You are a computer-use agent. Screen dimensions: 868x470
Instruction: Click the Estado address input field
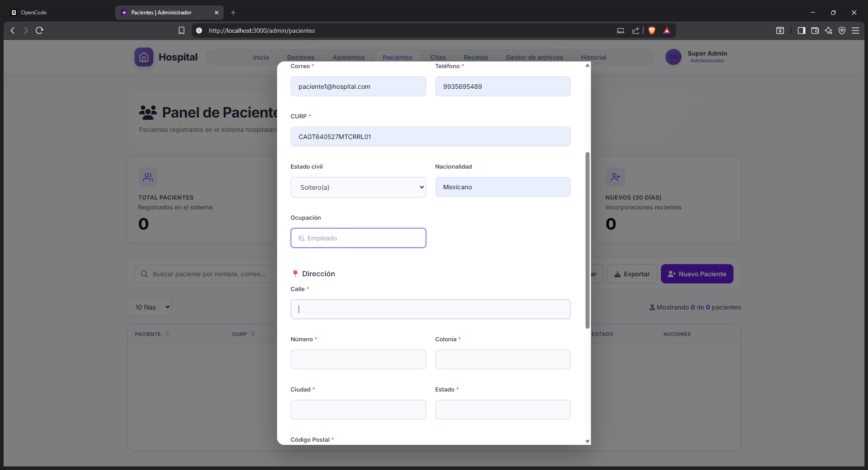click(503, 410)
